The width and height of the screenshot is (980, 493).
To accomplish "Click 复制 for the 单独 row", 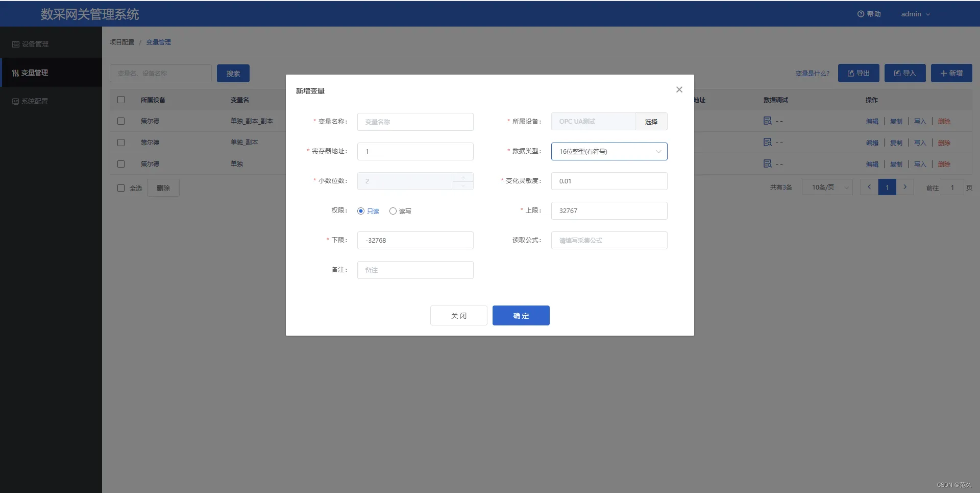I will [x=896, y=164].
